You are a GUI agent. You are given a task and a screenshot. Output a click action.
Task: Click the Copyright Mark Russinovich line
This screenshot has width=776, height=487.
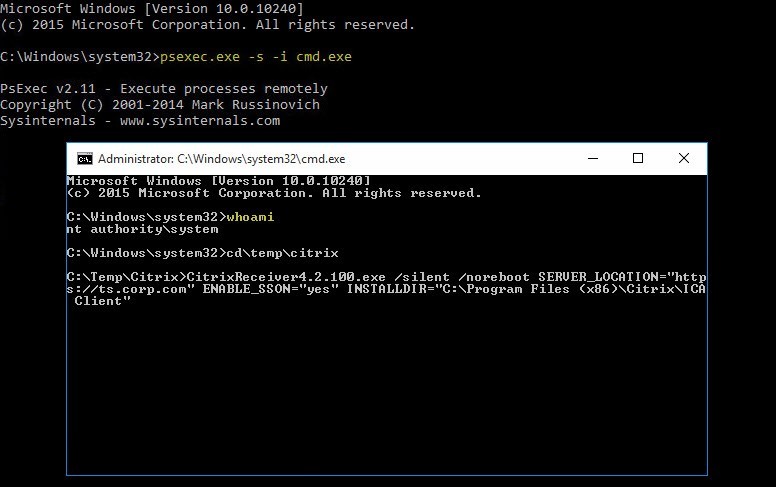click(x=160, y=105)
